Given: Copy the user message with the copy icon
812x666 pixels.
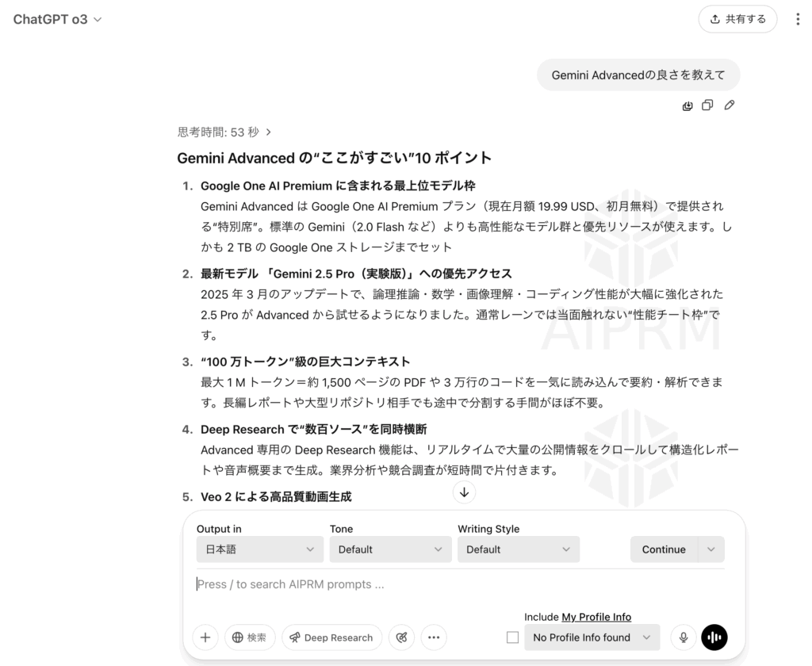Looking at the screenshot, I should click(x=707, y=105).
